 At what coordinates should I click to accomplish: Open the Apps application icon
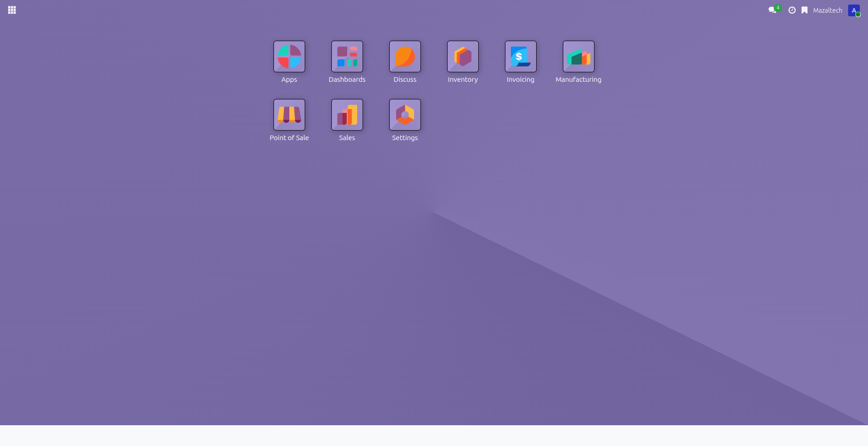(289, 56)
